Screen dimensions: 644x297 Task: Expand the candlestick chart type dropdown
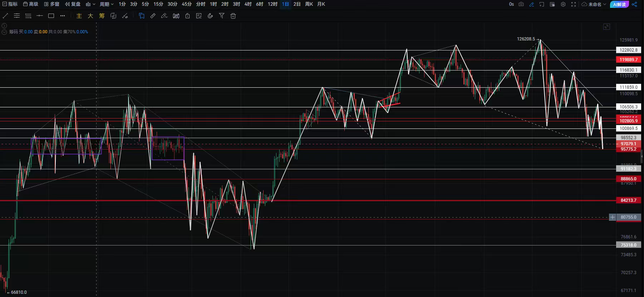[x=90, y=4]
